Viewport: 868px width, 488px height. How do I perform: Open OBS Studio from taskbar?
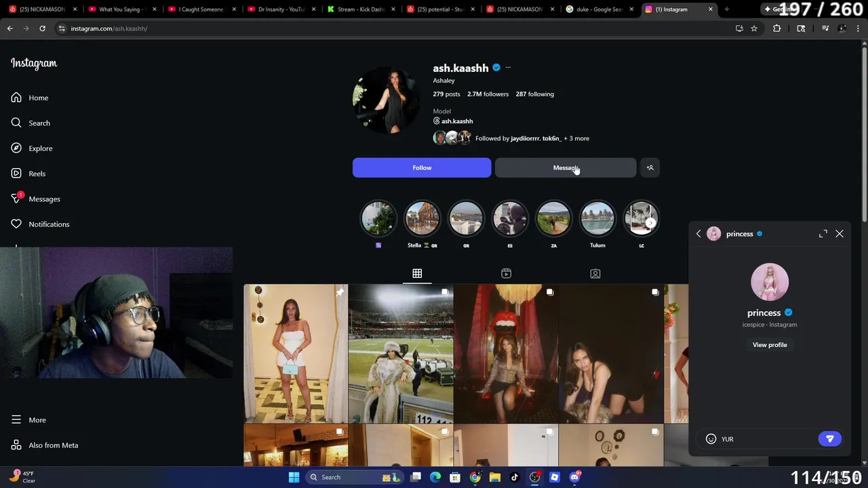click(534, 477)
